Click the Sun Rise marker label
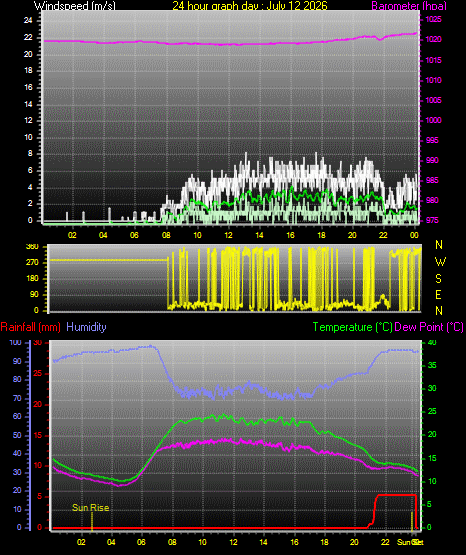Screen dimensions: 466x555 click(91, 508)
